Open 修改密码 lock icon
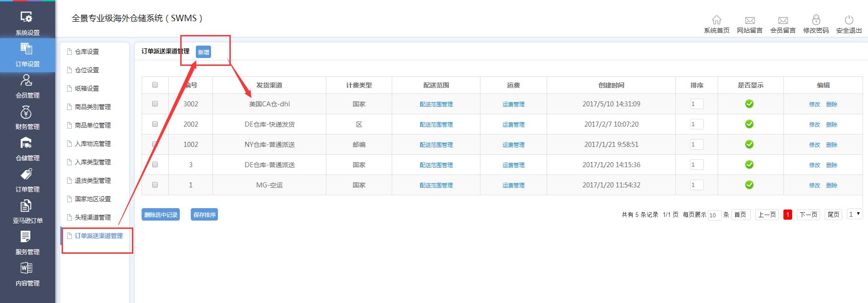 tap(816, 20)
